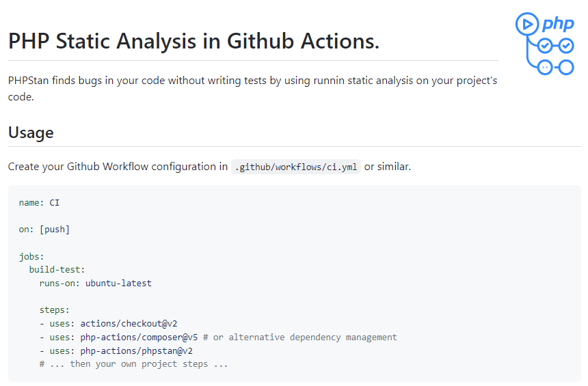Click the word 'PHPStan' in the description paragraph
588x386 pixels.
(x=30, y=81)
